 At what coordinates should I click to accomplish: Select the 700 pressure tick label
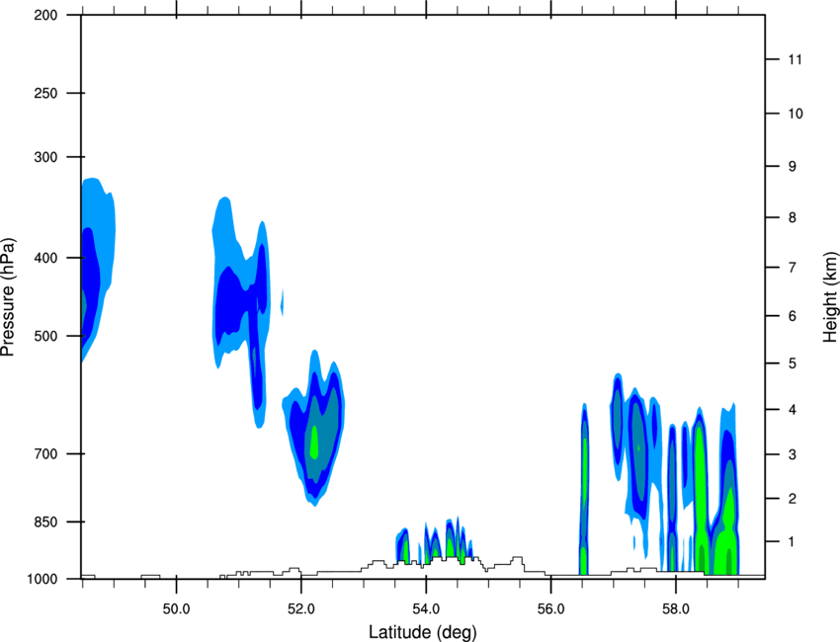click(x=45, y=453)
